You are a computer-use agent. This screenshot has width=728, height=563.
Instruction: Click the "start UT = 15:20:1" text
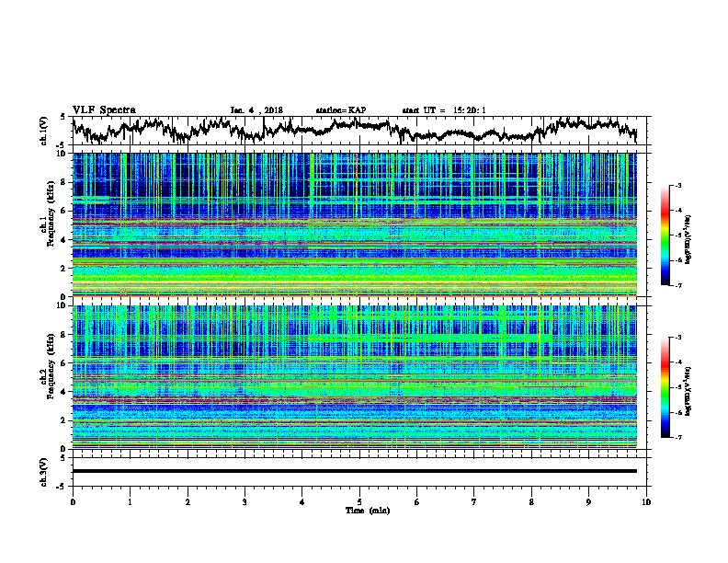[x=444, y=110]
